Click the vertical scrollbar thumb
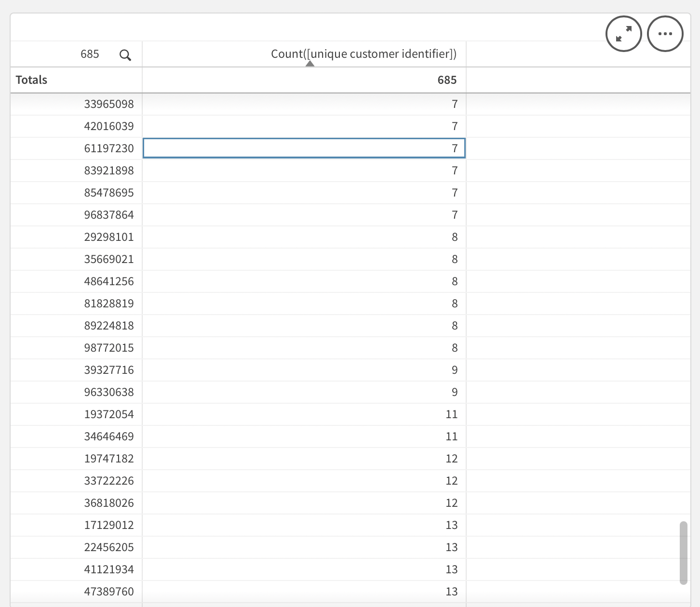The width and height of the screenshot is (700, 607). 683,553
